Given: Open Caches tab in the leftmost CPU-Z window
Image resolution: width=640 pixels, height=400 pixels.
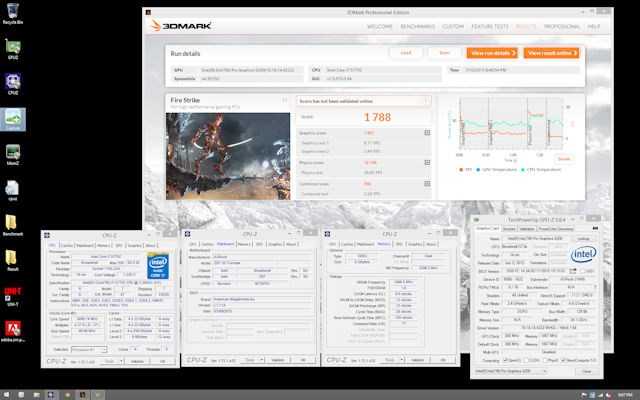Looking at the screenshot, I should 67,245.
